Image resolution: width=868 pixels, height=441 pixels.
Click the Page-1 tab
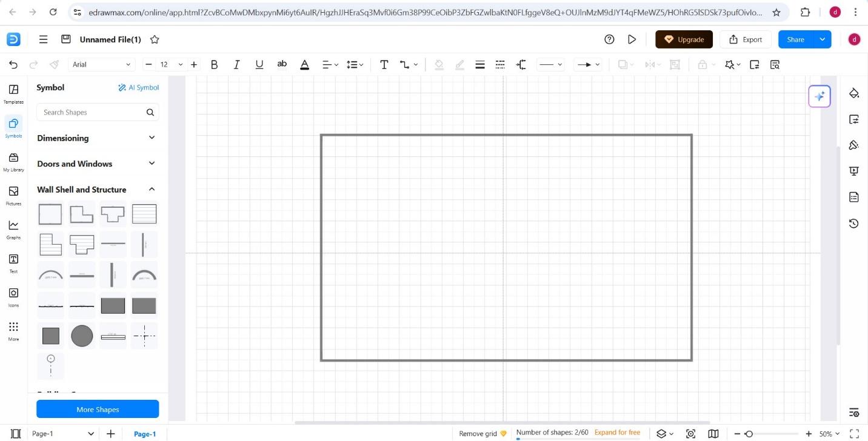tap(145, 434)
